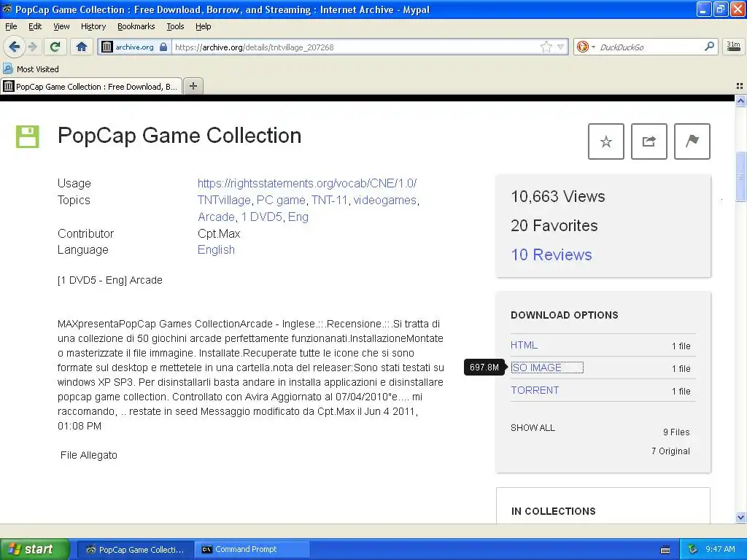Open the Help menu
Screen dimensions: 747x560
pos(203,26)
